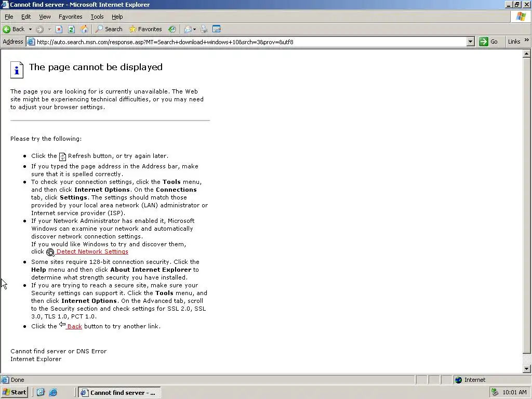Click the text 'Cannot find server or DNS Error'

click(x=58, y=351)
